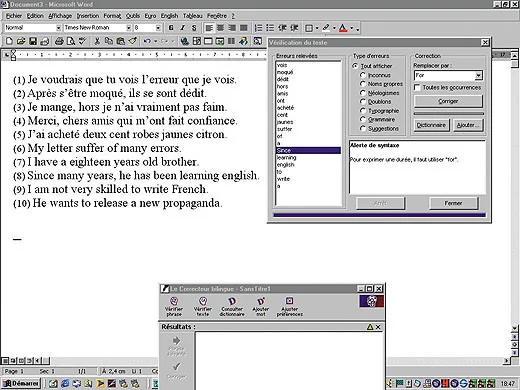Save the document with the floppy icon

point(33,41)
